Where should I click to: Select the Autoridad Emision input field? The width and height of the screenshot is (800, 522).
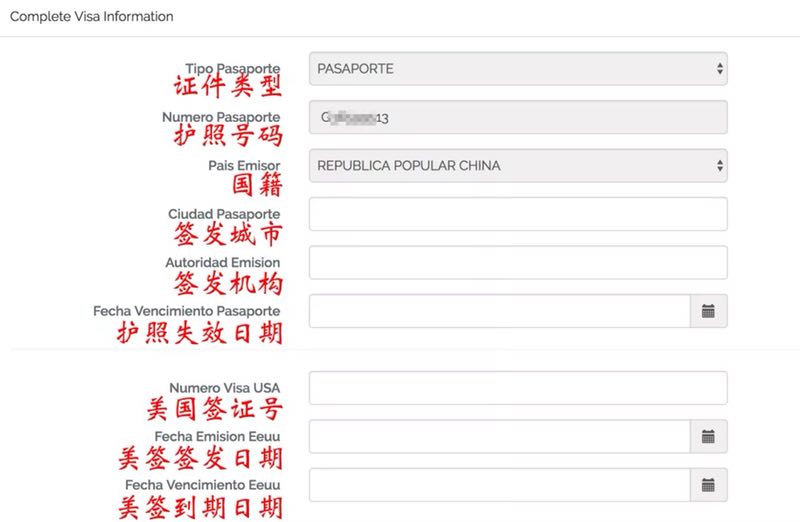(518, 262)
